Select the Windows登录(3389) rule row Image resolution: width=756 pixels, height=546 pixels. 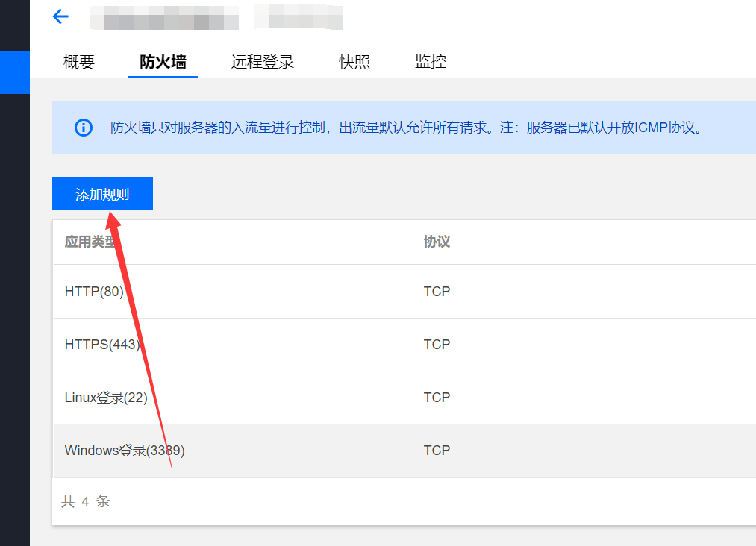(404, 451)
